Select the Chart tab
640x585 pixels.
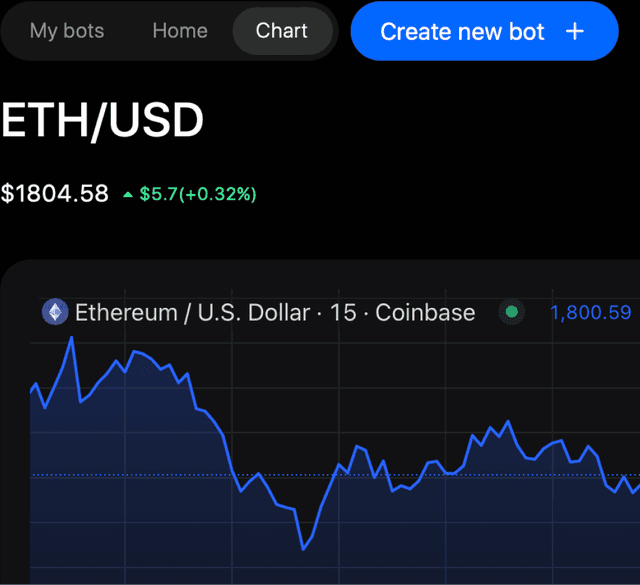tap(282, 31)
